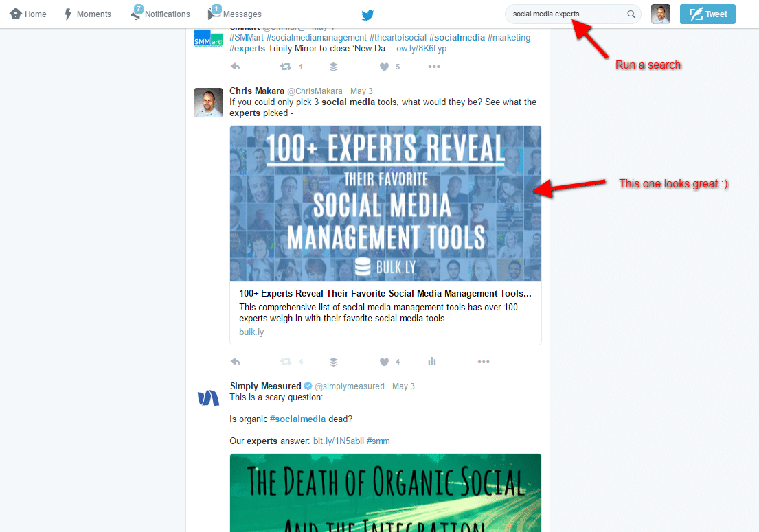Viewport: 759px width, 532px height.
Task: Retweet Chris Makara's tweet
Action: 286,362
